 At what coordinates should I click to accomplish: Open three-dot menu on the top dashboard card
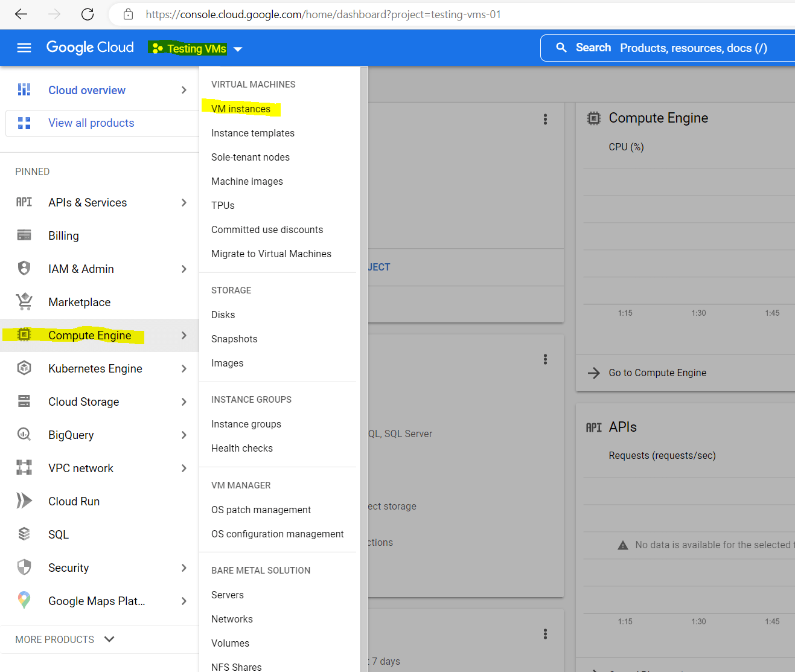(545, 120)
